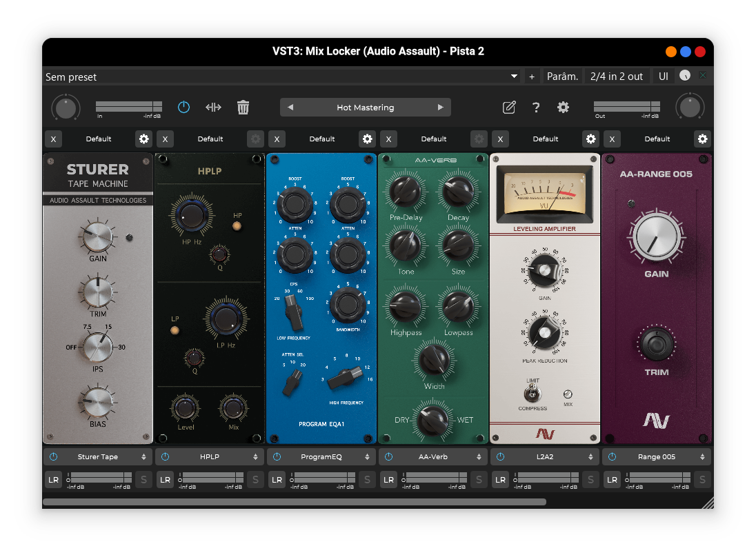
Task: Click the stereo width arrows icon
Action: [213, 108]
